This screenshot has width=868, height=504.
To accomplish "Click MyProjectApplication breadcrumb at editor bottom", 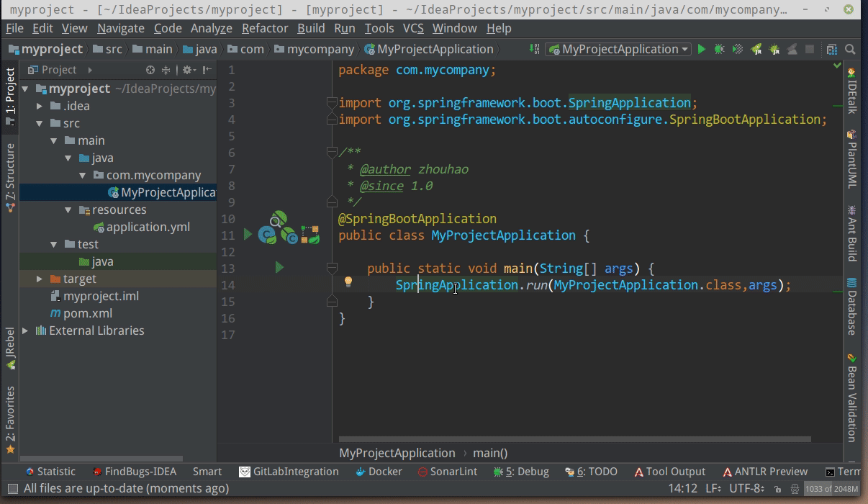I will [397, 453].
